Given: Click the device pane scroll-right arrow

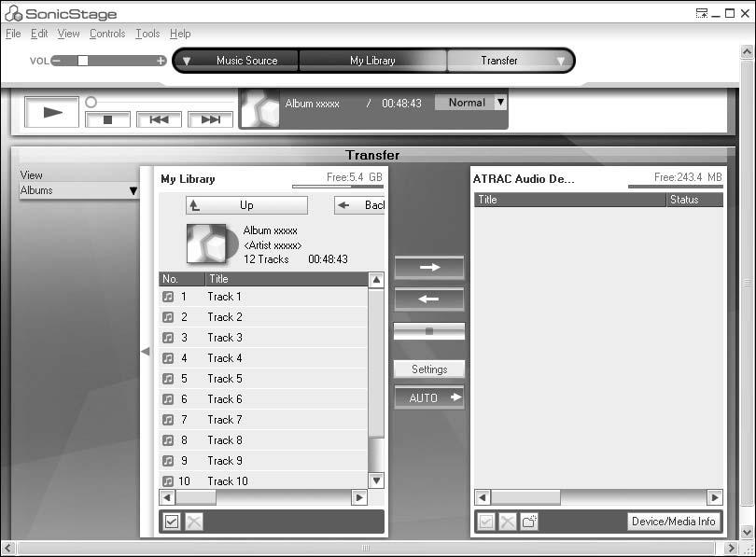Looking at the screenshot, I should tap(715, 497).
